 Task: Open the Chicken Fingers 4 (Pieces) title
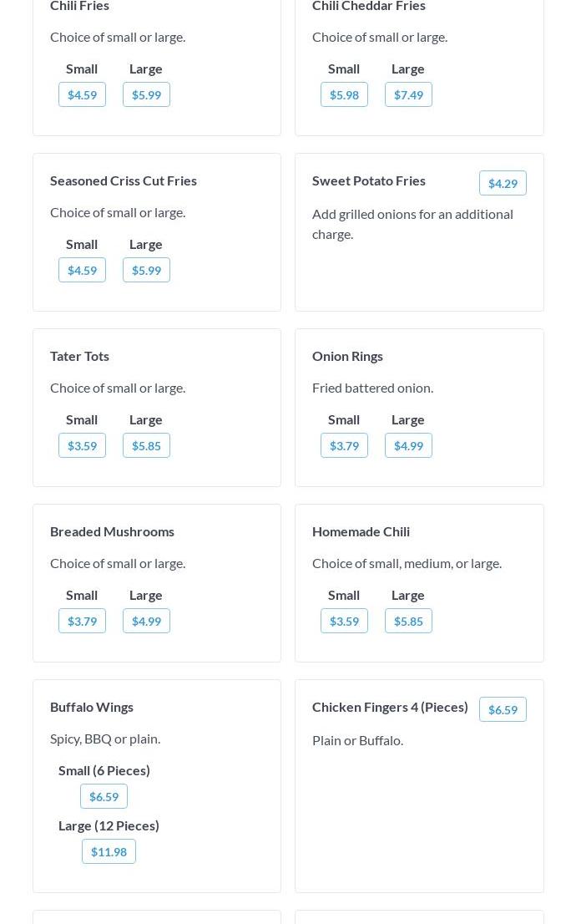click(390, 707)
